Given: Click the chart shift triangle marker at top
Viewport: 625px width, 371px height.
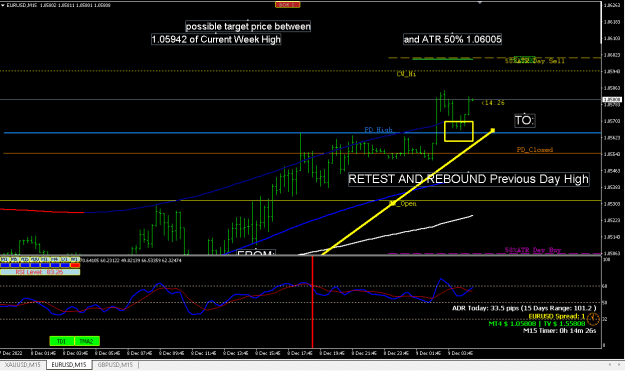Looking at the screenshot, I should (x=480, y=2).
